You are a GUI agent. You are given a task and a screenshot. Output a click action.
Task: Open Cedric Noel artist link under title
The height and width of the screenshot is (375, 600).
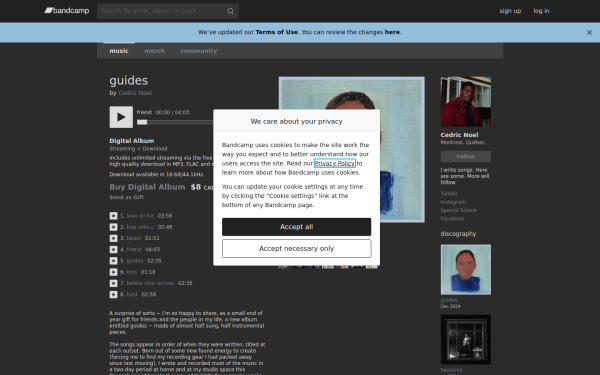tap(135, 93)
